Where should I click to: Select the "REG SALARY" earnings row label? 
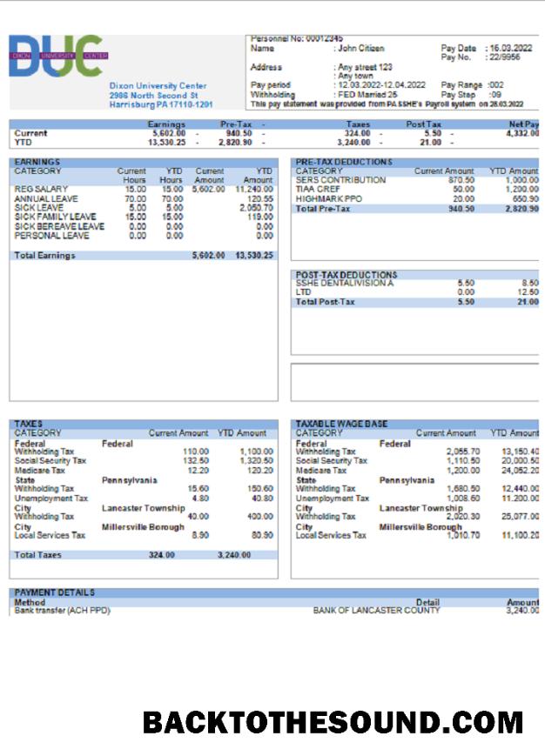pos(41,190)
